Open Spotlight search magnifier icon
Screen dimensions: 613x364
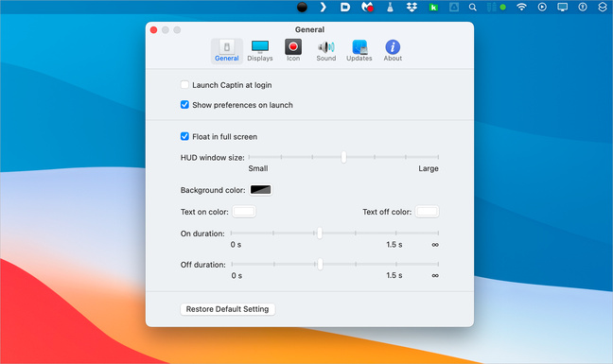pyautogui.click(x=473, y=7)
